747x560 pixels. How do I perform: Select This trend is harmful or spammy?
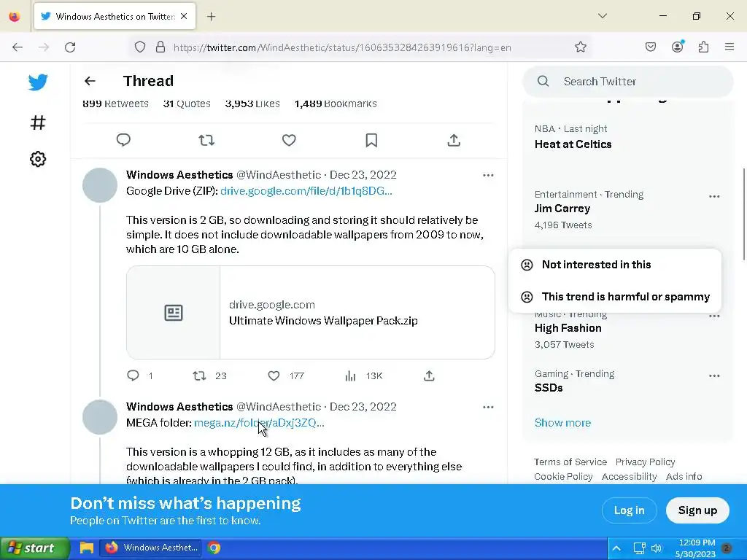[614, 297]
